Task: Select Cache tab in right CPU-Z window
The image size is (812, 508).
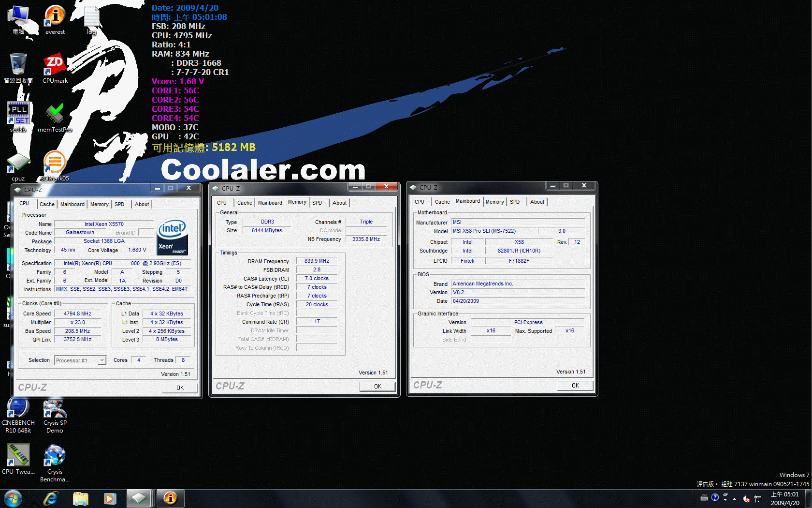Action: pyautogui.click(x=442, y=202)
